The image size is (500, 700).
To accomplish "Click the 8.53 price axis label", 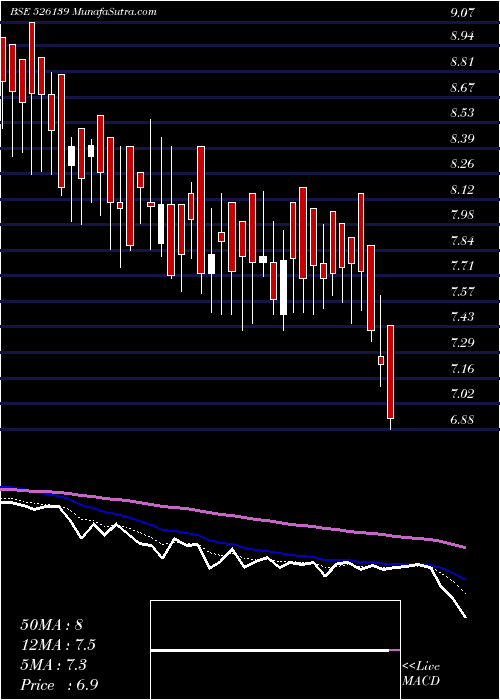I will click(x=462, y=112).
